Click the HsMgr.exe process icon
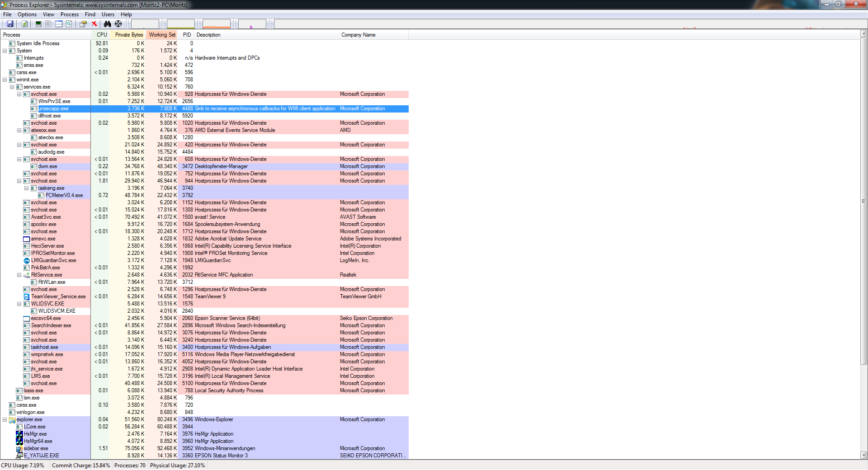Screen dimensions: 868x470 pyautogui.click(x=19, y=434)
